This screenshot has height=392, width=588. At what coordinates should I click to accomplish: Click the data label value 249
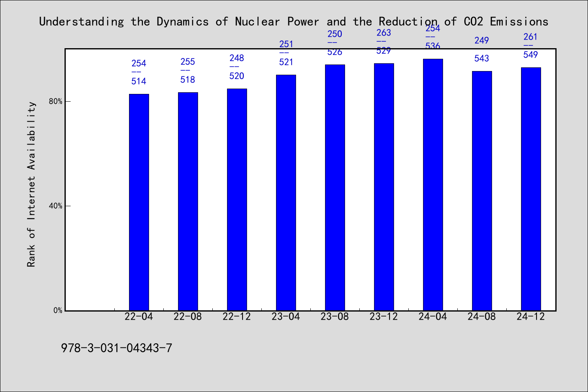pyautogui.click(x=482, y=40)
